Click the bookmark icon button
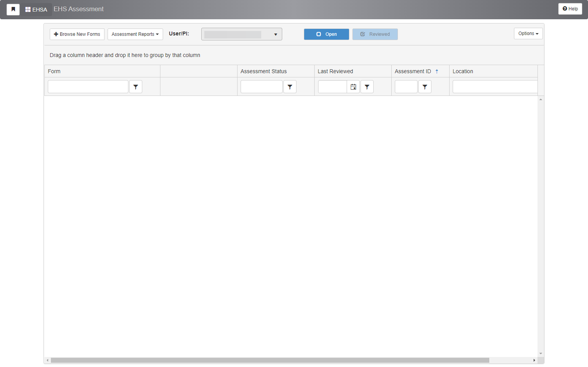 coord(13,9)
